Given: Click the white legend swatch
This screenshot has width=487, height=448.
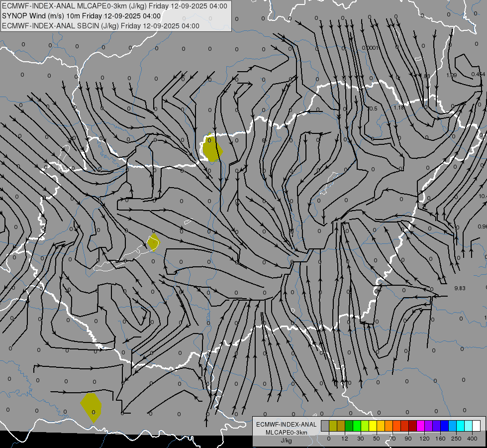Looking at the screenshot, I should (x=477, y=426).
